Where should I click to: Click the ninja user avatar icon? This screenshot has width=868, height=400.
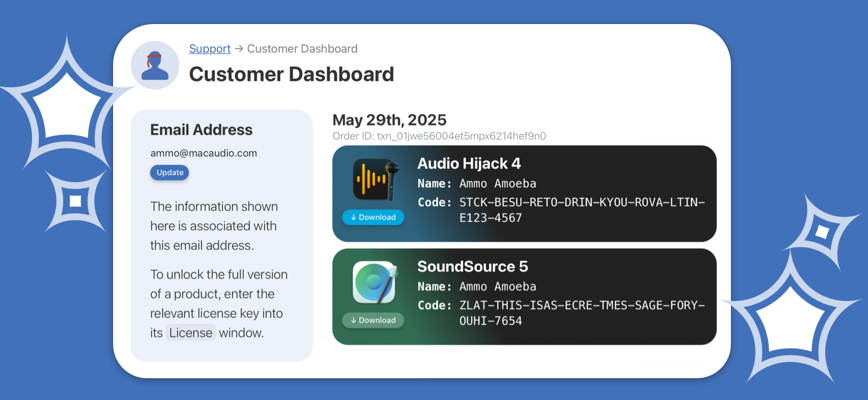click(x=155, y=65)
